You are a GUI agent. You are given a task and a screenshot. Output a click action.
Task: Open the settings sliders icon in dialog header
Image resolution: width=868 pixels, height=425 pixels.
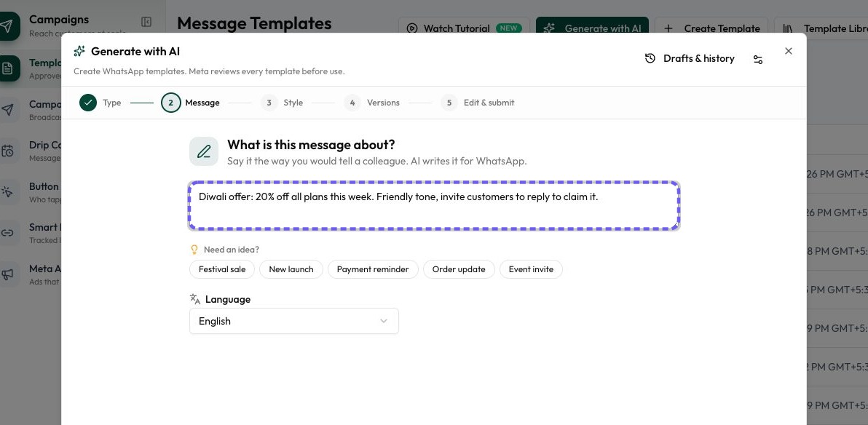pos(758,59)
